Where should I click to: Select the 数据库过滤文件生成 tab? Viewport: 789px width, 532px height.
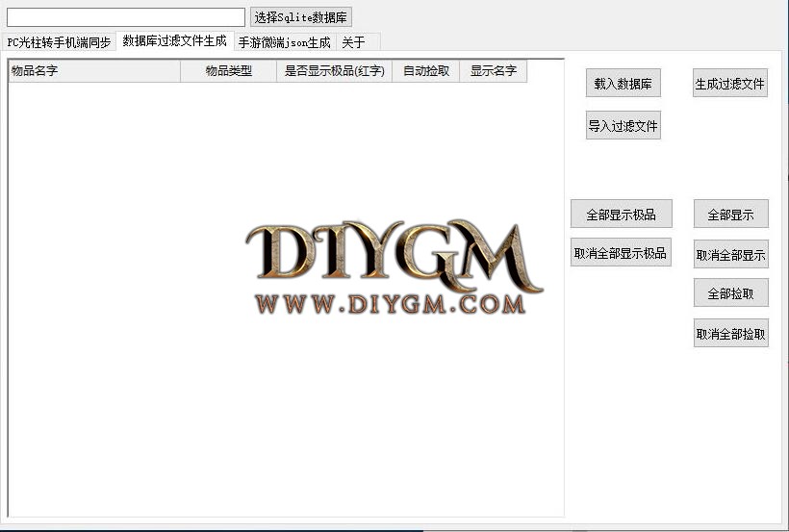(174, 40)
